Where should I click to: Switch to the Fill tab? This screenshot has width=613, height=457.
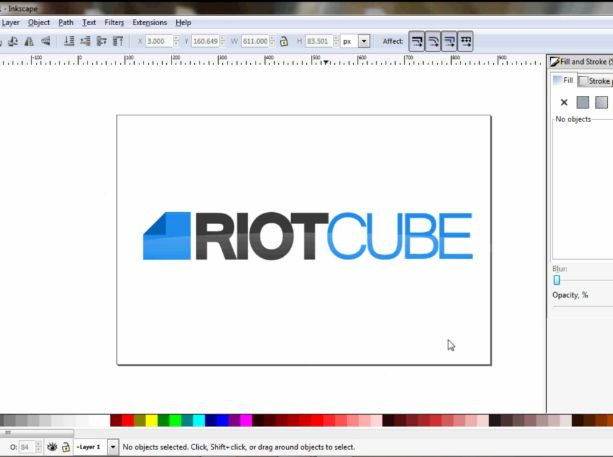(x=563, y=80)
